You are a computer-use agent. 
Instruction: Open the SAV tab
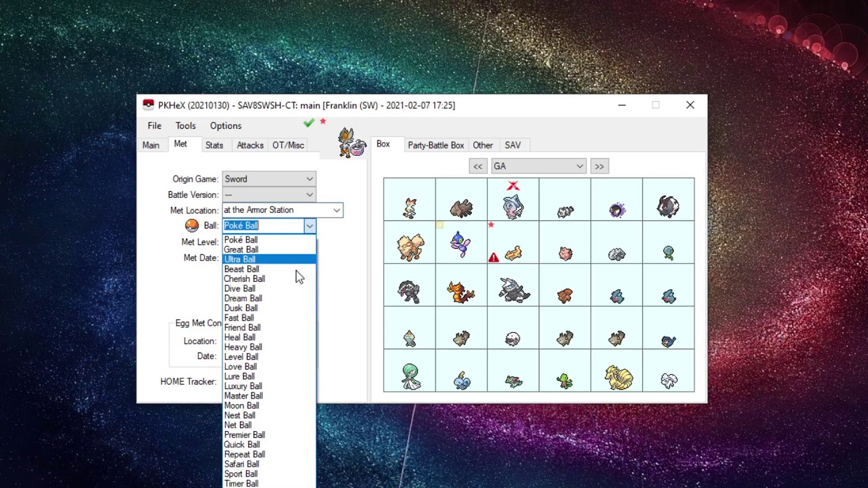pyautogui.click(x=513, y=145)
